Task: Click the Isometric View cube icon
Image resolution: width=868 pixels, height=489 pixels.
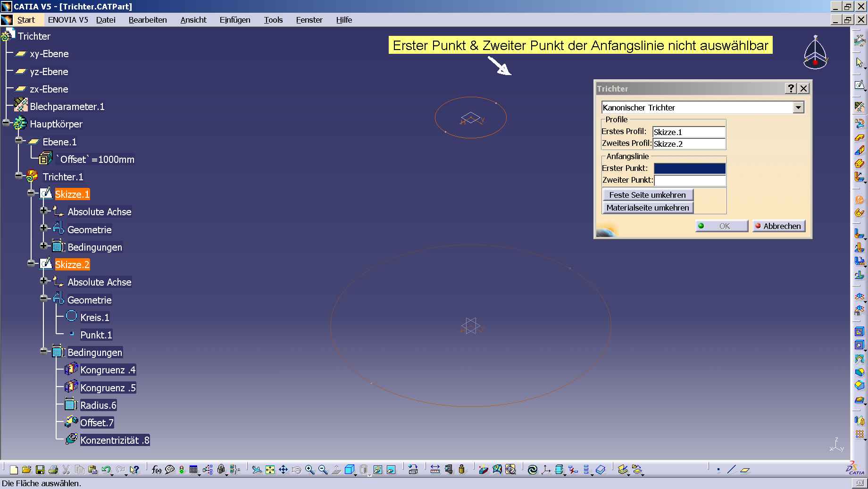Action: pyautogui.click(x=350, y=470)
